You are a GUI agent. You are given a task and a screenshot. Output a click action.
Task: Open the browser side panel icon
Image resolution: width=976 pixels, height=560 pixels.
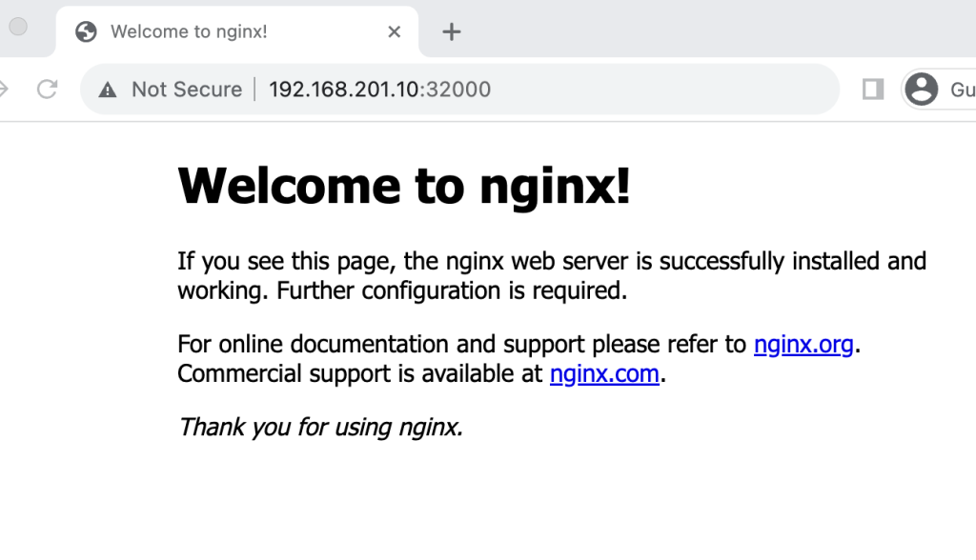click(873, 90)
